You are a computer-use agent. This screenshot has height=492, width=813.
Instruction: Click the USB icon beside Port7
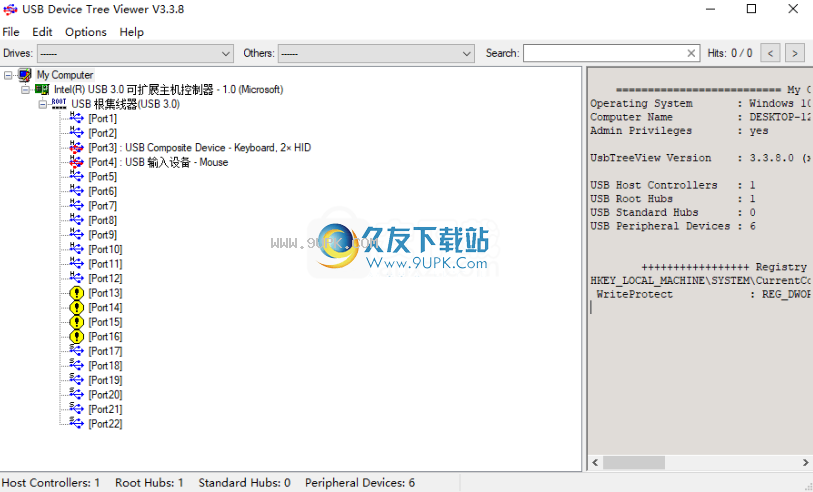pos(76,205)
